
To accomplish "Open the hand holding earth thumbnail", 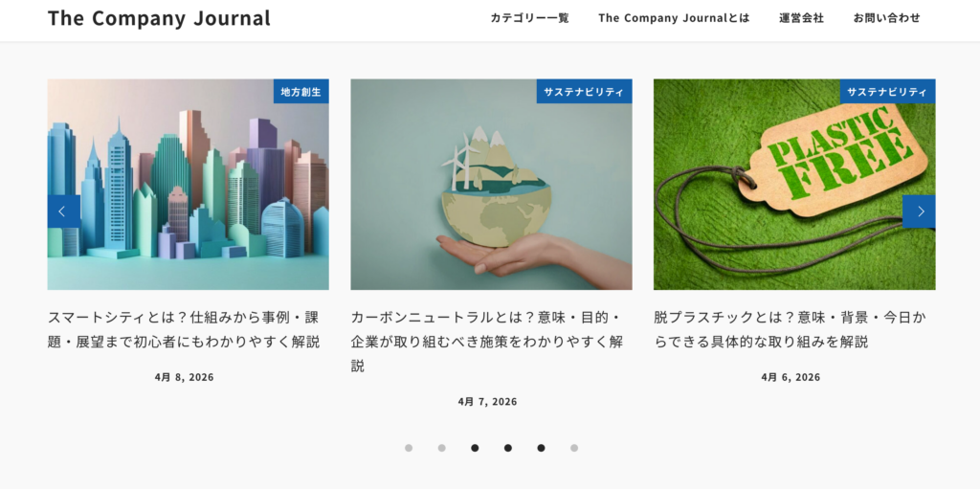I will [x=491, y=185].
